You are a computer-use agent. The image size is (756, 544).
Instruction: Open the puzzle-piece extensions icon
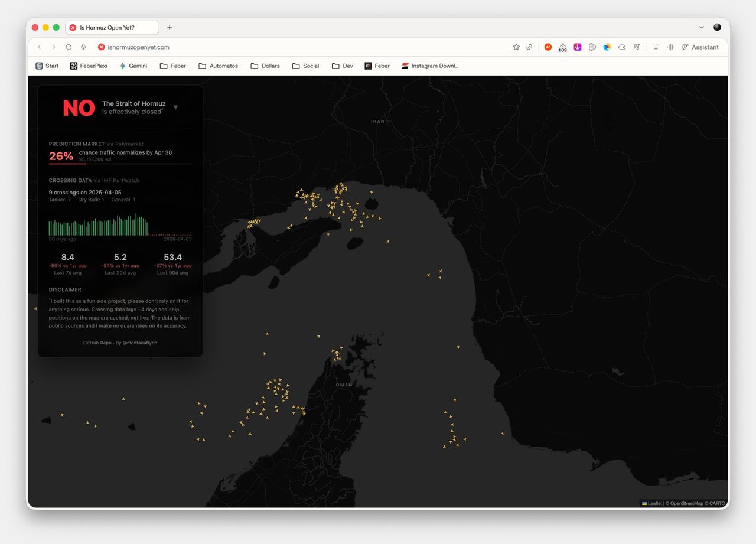621,47
